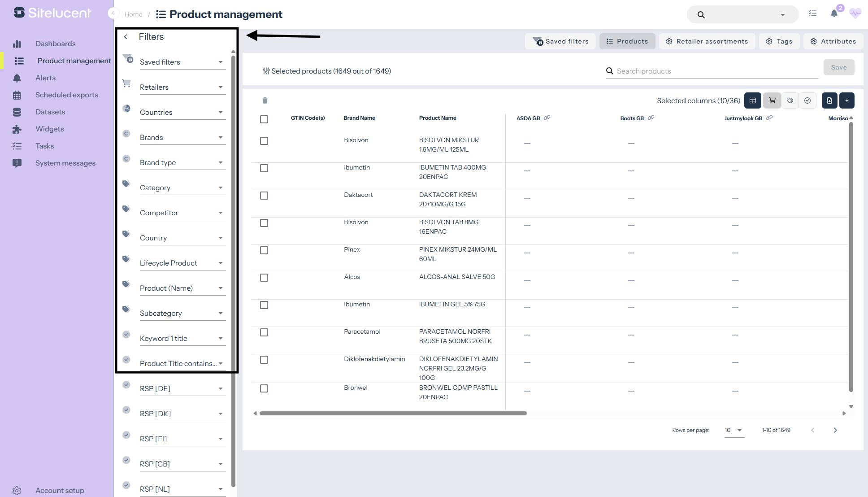Click the Home breadcrumb link
Viewport: 868px width, 497px height.
coord(133,14)
